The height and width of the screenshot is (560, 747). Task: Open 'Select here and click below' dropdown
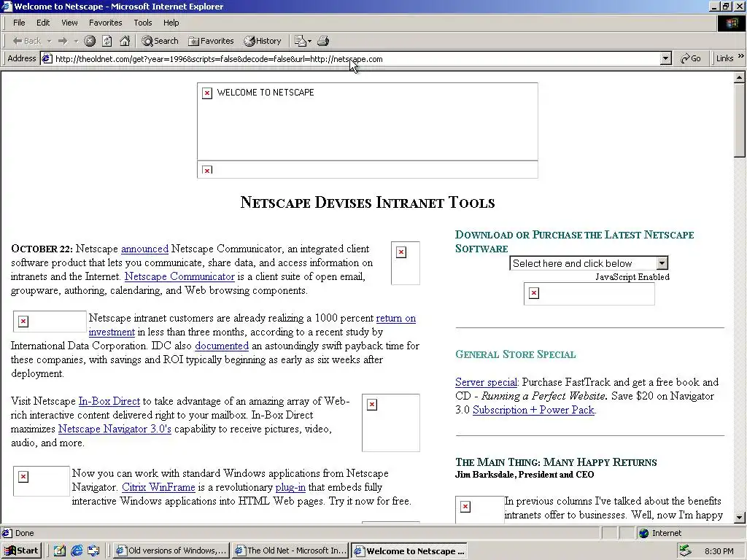(x=589, y=263)
